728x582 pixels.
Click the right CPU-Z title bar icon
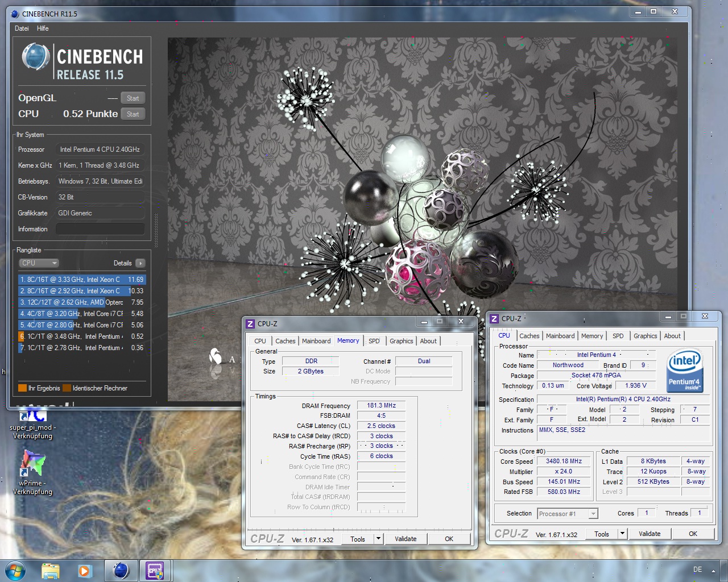click(x=494, y=319)
